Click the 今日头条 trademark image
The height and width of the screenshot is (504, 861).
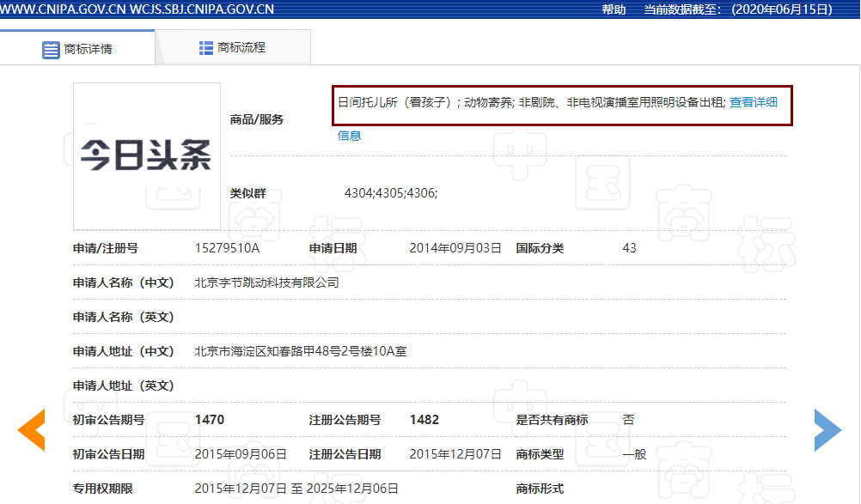pyautogui.click(x=147, y=156)
